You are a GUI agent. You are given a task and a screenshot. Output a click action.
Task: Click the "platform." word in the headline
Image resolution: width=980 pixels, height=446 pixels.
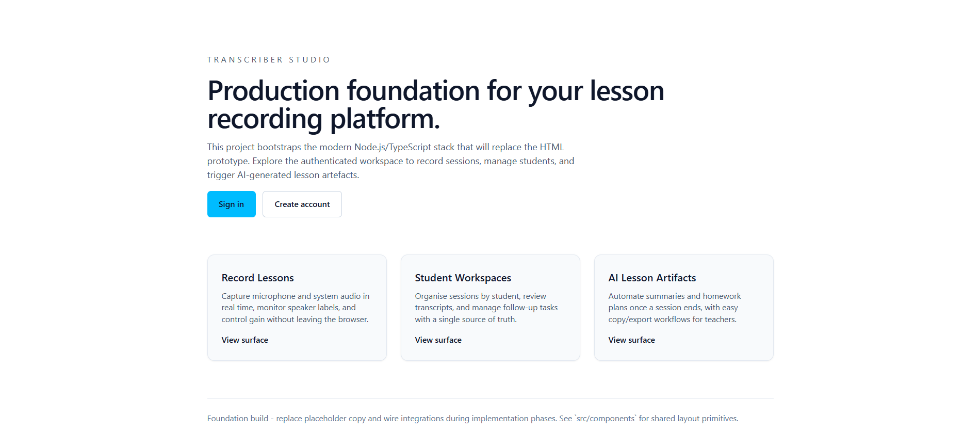[385, 119]
